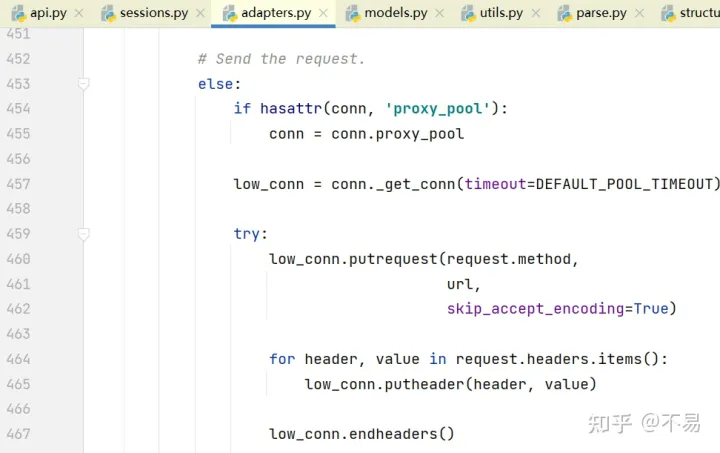Viewport: 720px width, 453px height.
Task: Close the adapters.py tab
Action: (323, 13)
